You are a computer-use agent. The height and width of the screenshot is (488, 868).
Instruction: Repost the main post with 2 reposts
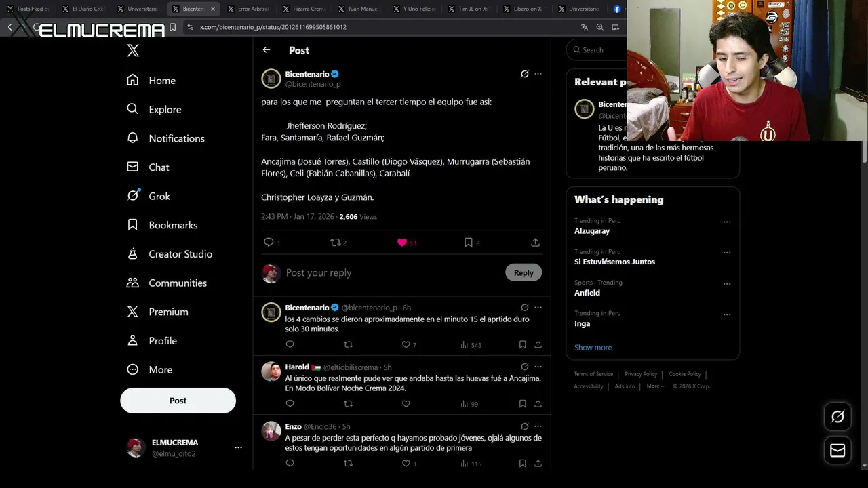tap(338, 243)
